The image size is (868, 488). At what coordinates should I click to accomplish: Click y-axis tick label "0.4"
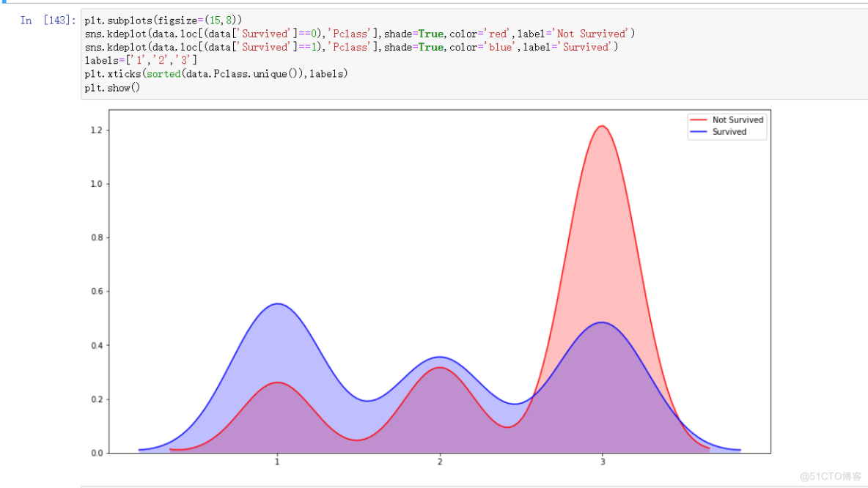96,345
